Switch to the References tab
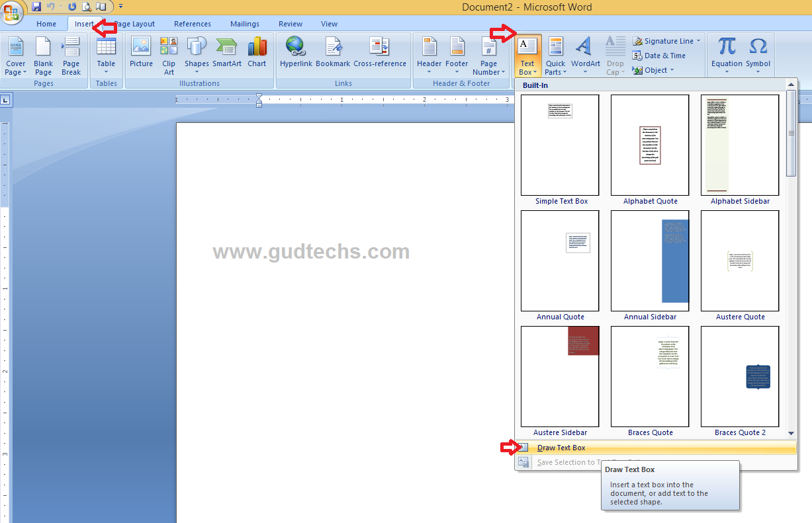Screen dimensions: 812x523 (x=193, y=24)
